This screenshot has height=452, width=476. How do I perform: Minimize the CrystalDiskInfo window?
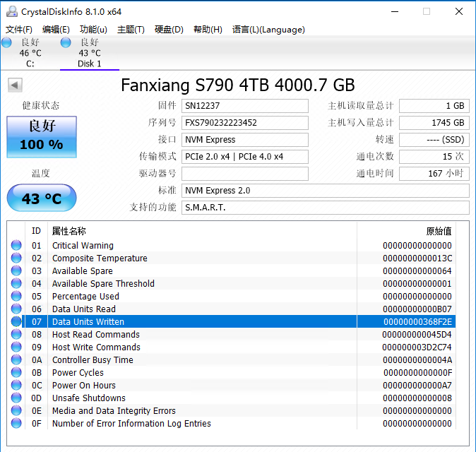395,11
